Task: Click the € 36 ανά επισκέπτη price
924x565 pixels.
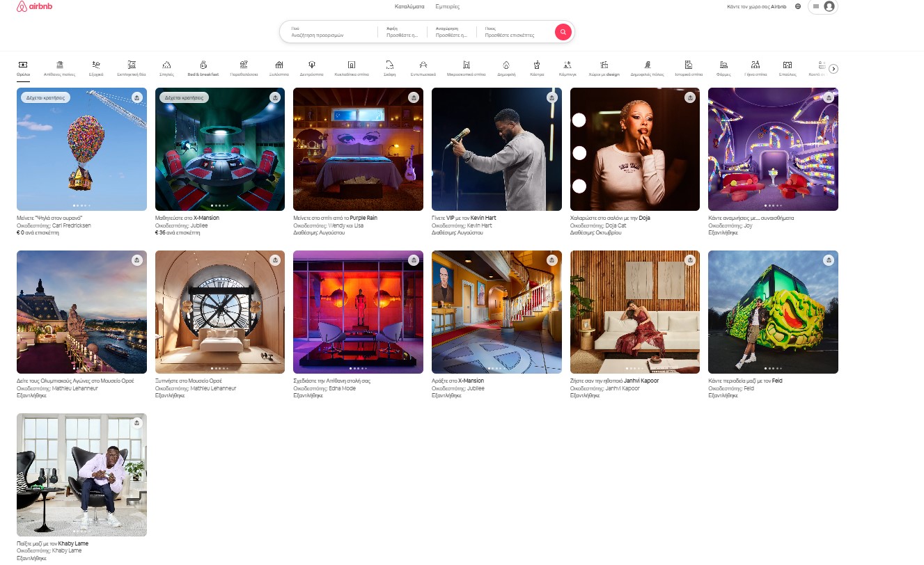Action: (x=178, y=232)
